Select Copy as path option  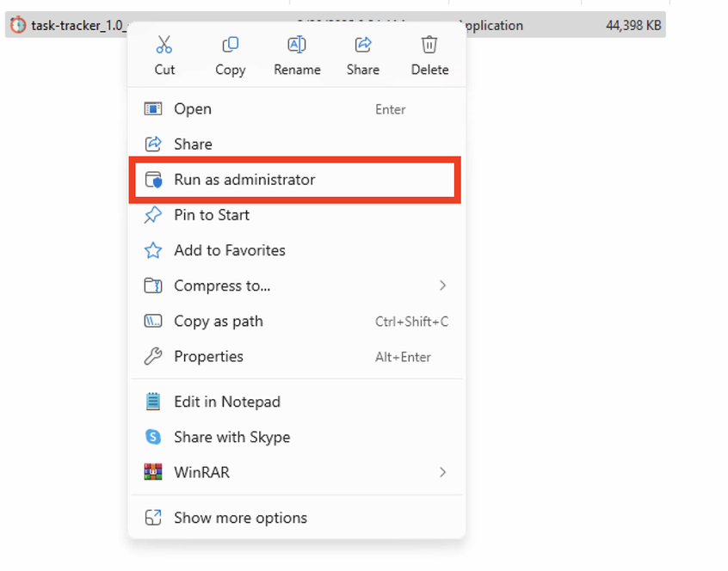219,322
